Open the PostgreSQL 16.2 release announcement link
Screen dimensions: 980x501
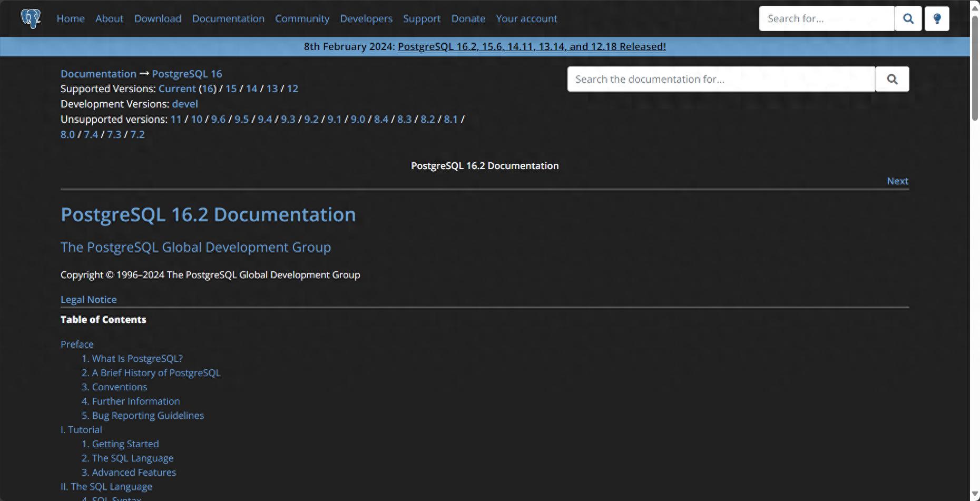pos(532,46)
